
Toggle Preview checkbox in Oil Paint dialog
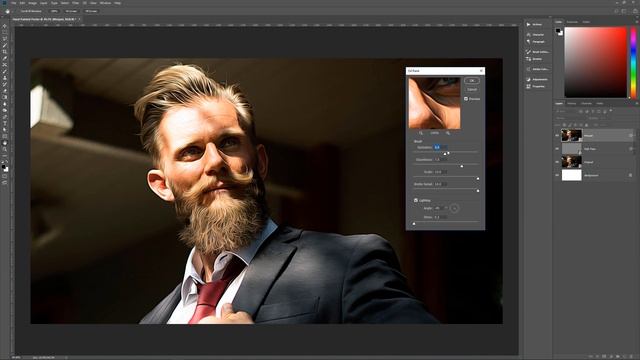tap(466, 99)
